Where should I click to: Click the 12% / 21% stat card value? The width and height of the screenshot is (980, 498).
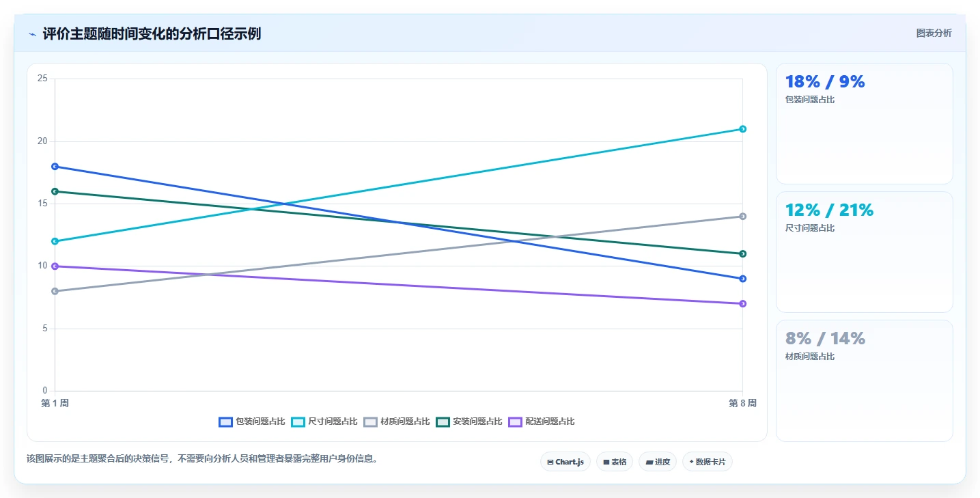click(829, 210)
